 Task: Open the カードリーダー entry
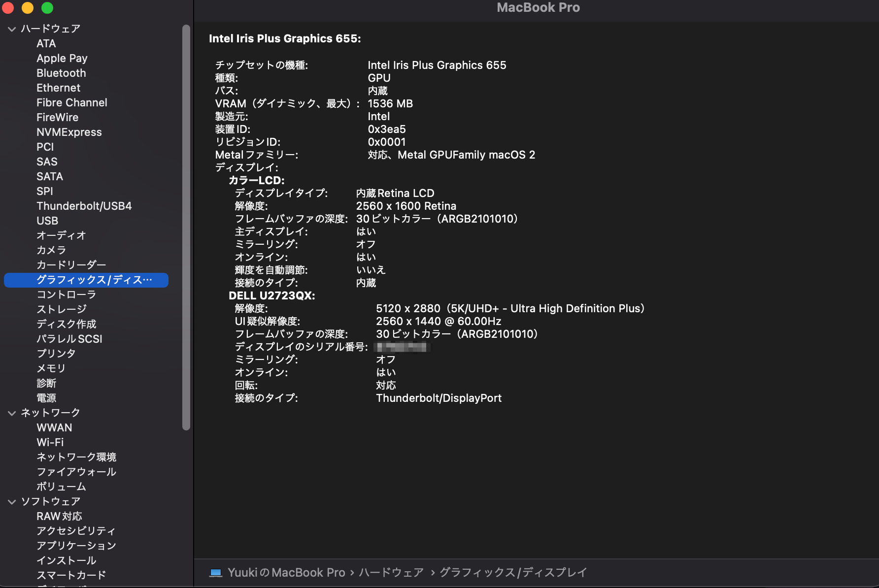coord(71,265)
